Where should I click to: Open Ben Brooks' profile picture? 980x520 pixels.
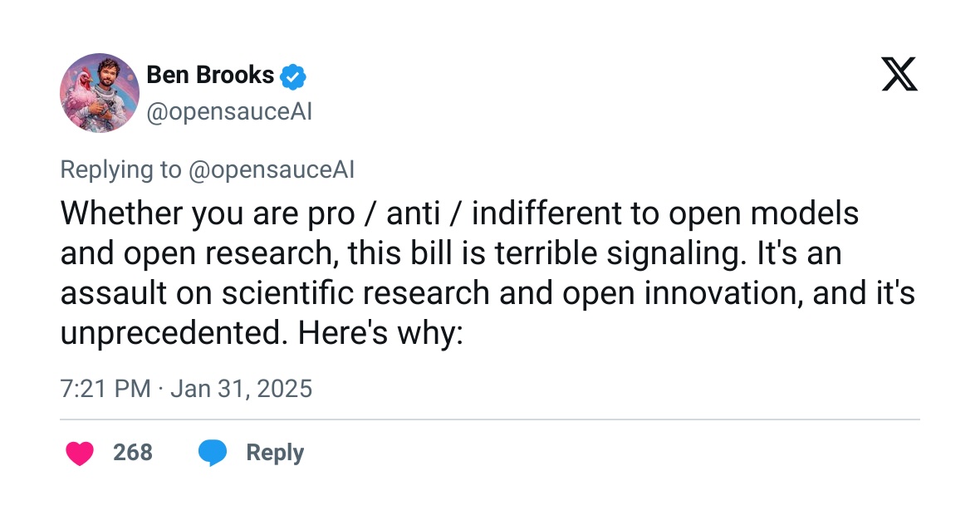coord(100,92)
